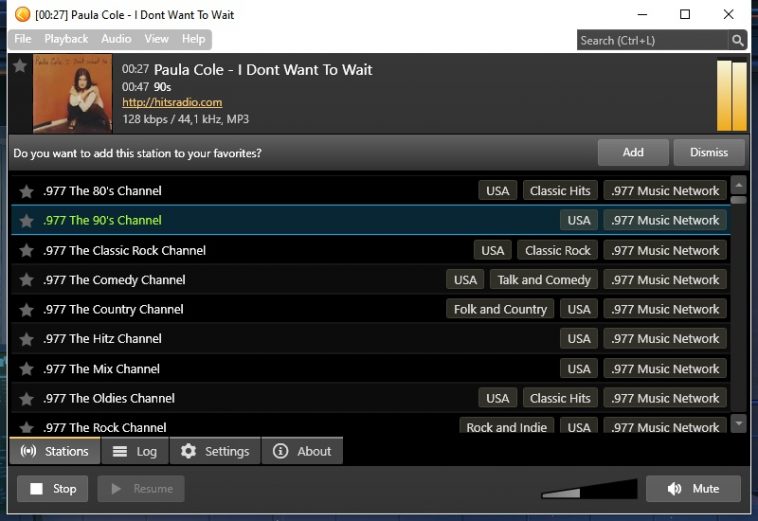Click the audio level meter bars
This screenshot has width=758, height=521.
point(732,95)
